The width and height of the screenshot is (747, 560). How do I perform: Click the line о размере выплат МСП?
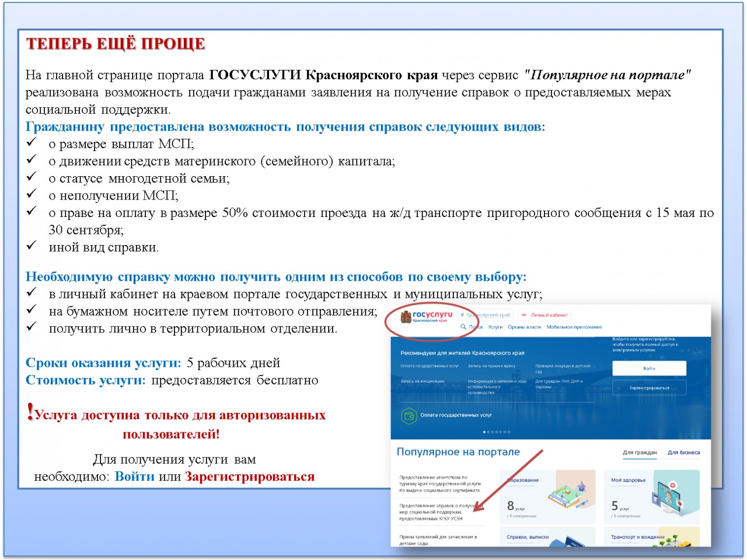click(x=121, y=144)
